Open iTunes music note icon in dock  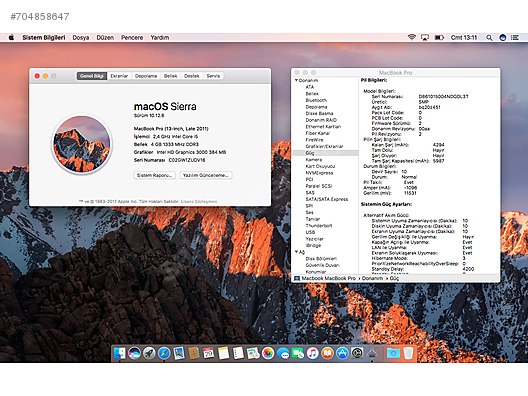point(312,353)
